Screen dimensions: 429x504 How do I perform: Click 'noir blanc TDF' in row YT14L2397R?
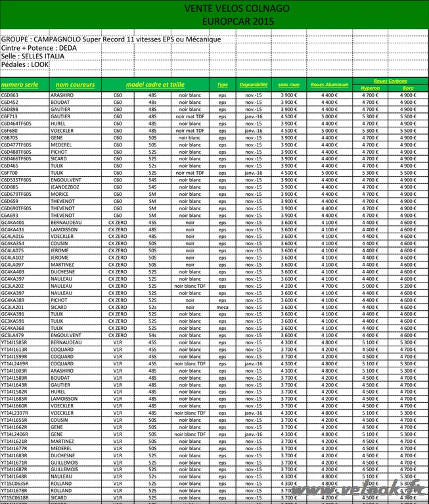coord(190,413)
